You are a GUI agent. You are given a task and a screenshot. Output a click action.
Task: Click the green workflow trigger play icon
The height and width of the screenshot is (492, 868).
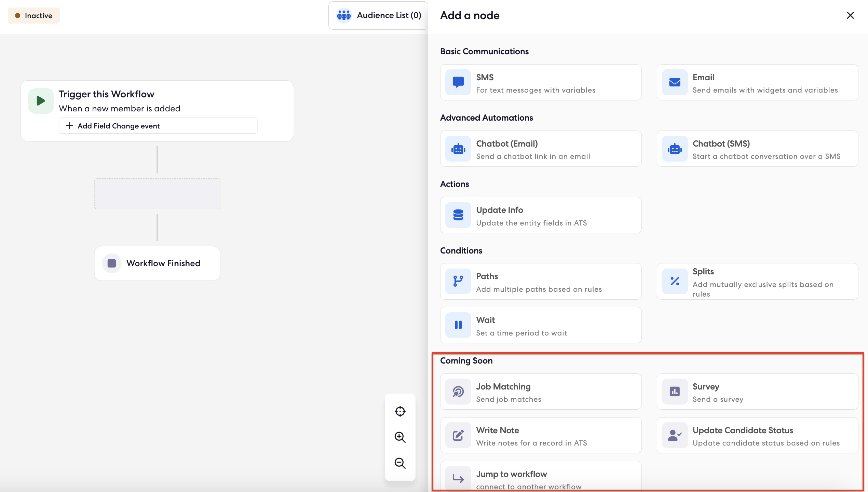[41, 100]
